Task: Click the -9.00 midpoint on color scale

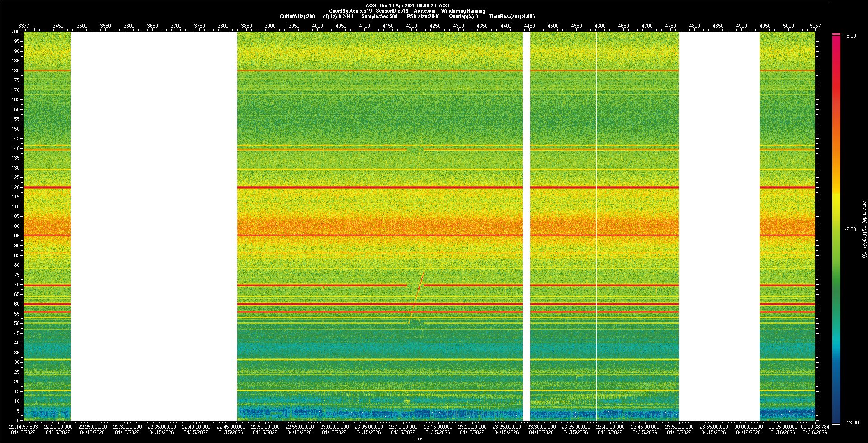Action: pyautogui.click(x=850, y=230)
